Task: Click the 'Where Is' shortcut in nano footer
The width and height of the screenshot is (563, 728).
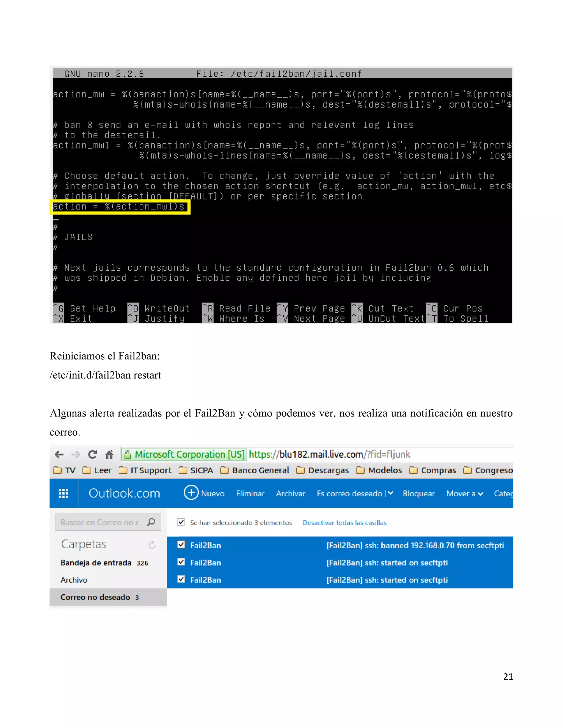Action: click(x=242, y=319)
